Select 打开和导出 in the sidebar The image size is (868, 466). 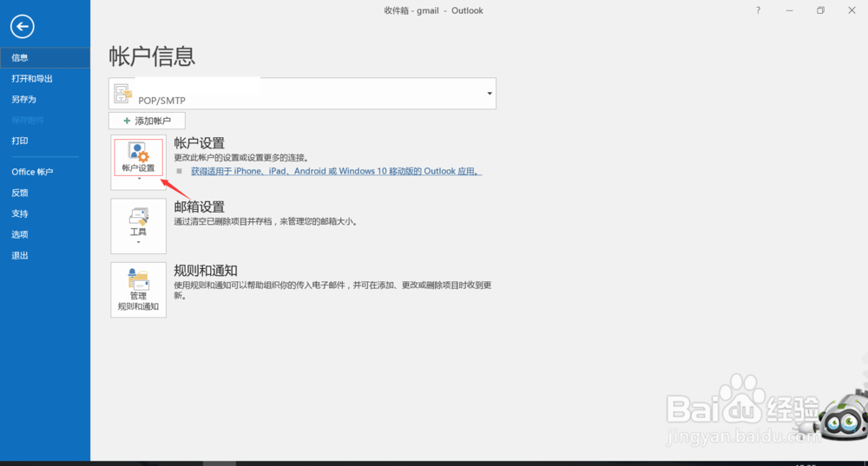tap(45, 79)
